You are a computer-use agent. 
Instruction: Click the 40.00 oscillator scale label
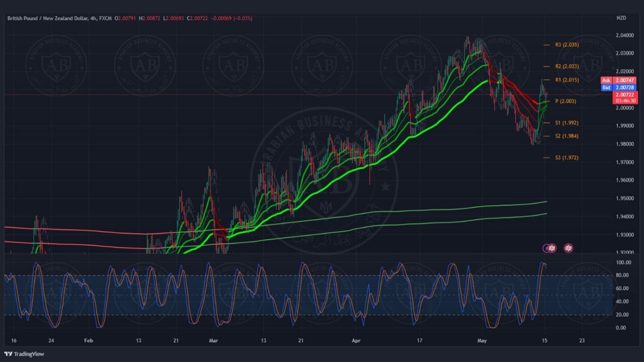[622, 302]
